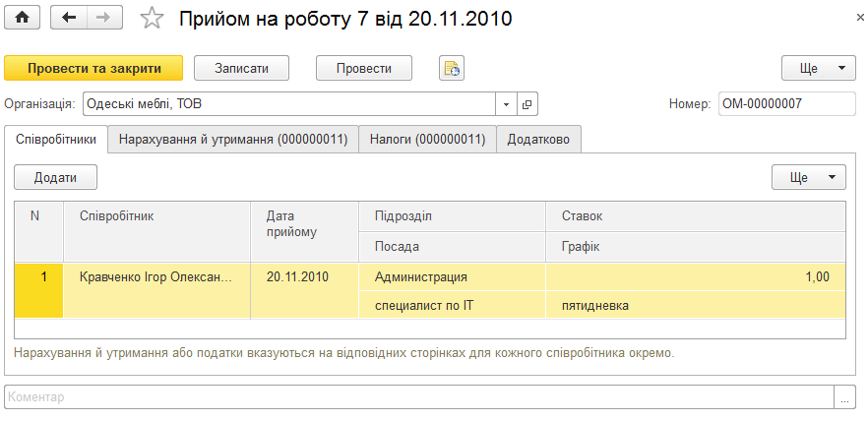Switch to Співробітники tab
868x421 pixels.
[55, 140]
